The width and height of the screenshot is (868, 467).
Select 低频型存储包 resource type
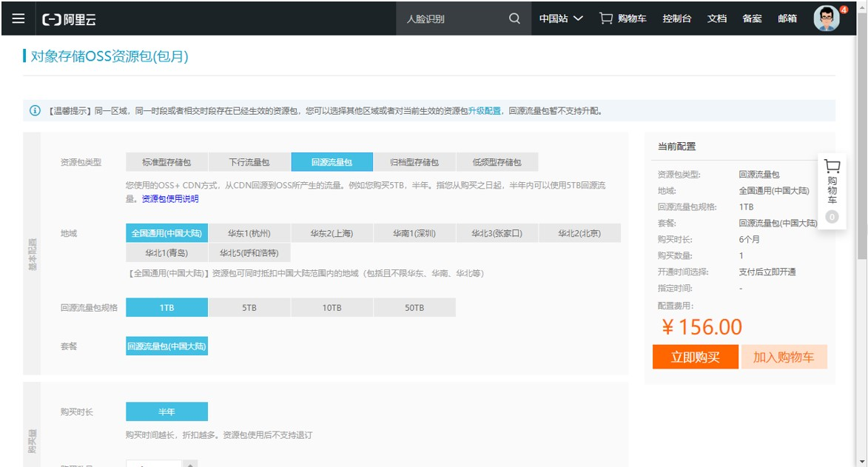click(x=497, y=162)
